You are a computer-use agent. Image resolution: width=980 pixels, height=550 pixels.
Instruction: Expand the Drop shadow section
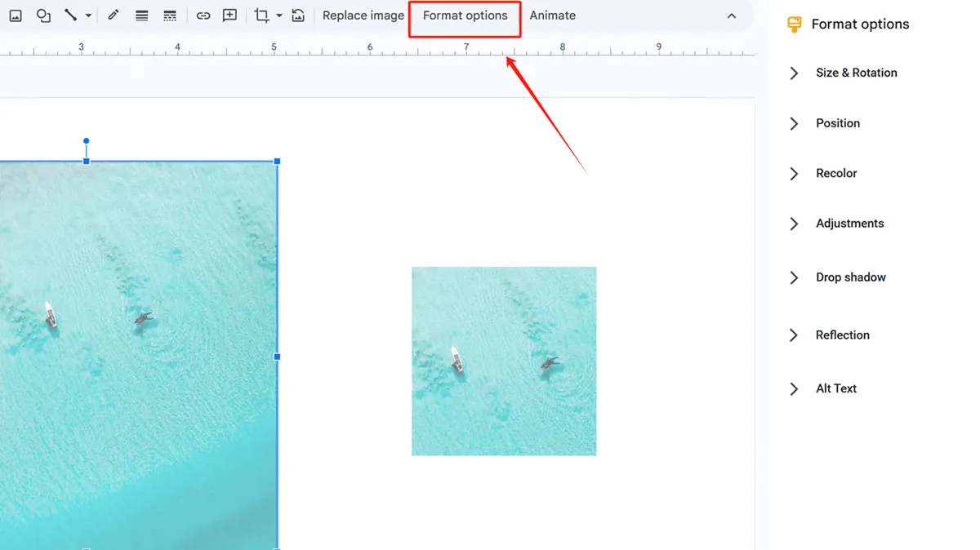click(849, 277)
